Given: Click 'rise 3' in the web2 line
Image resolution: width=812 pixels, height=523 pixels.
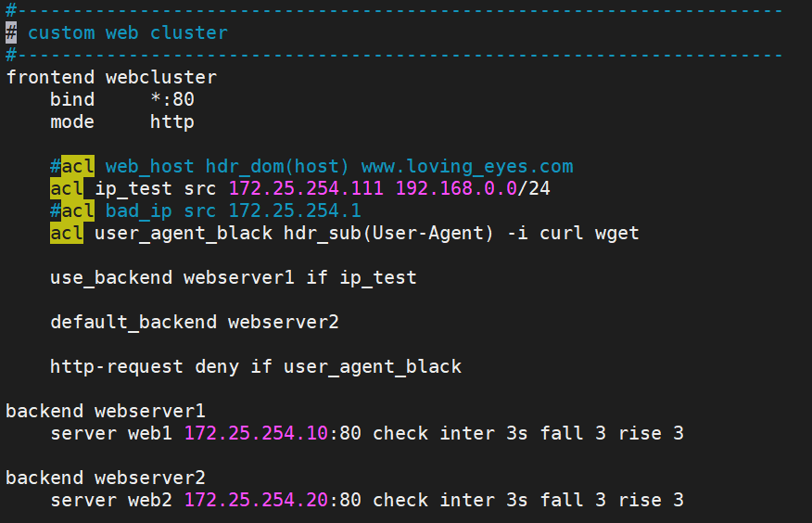Looking at the screenshot, I should coord(651,500).
